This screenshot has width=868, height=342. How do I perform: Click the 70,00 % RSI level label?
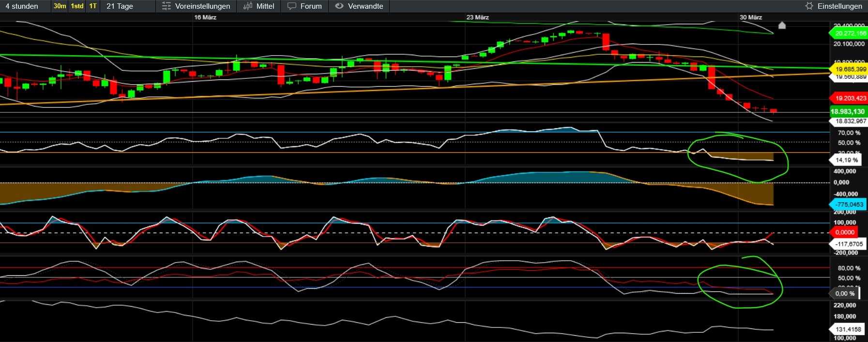(849, 133)
